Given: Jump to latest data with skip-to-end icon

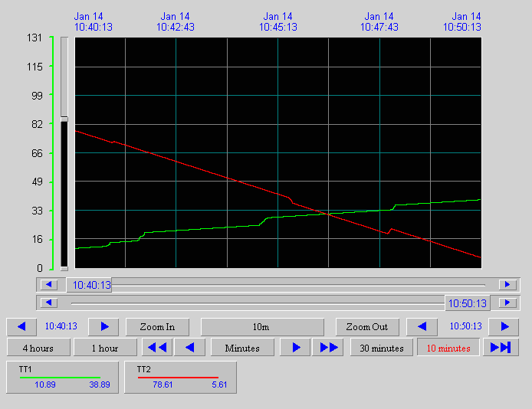Looking at the screenshot, I should (501, 348).
